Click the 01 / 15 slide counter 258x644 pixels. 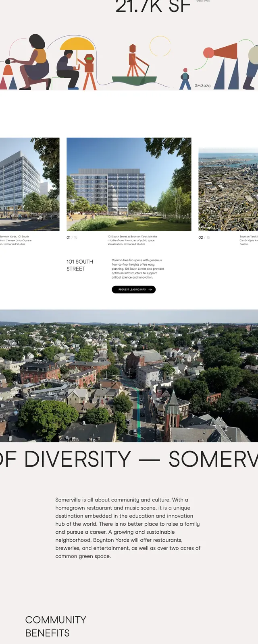[72, 237]
